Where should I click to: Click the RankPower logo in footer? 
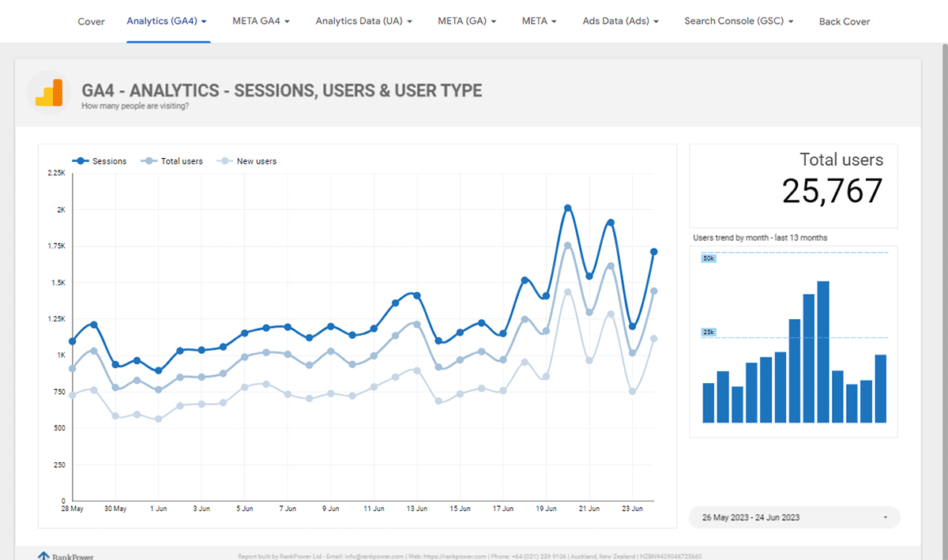[x=66, y=556]
